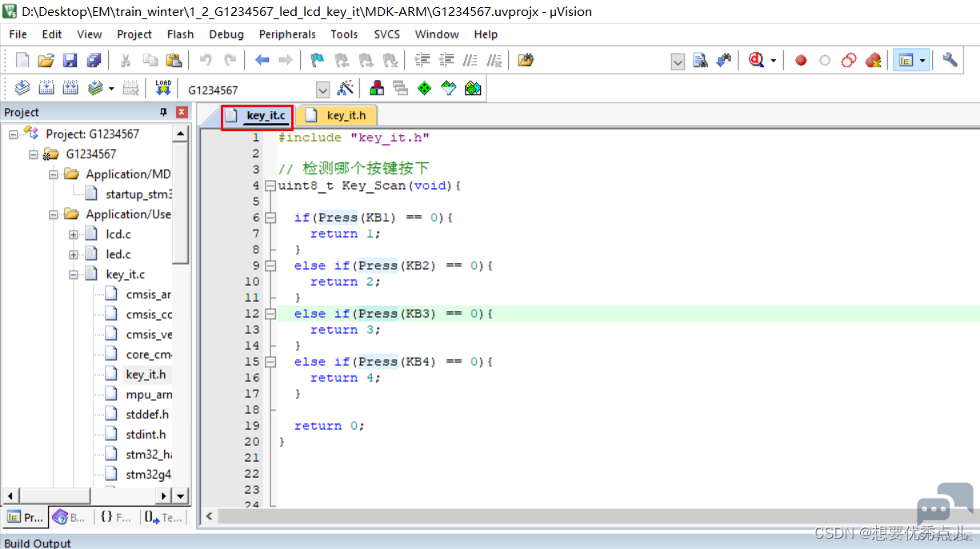Kill all breakpoints icon
The width and height of the screenshot is (980, 549).
pyautogui.click(x=873, y=60)
